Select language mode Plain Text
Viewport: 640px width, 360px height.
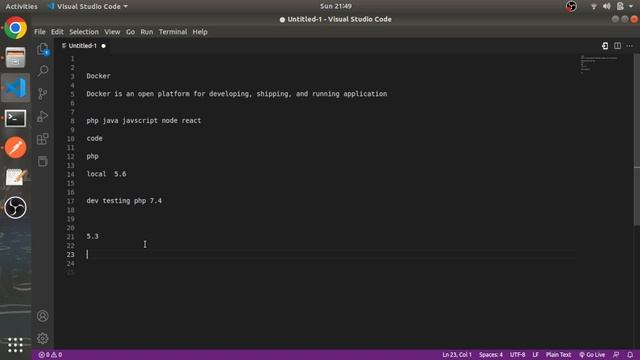(558, 355)
